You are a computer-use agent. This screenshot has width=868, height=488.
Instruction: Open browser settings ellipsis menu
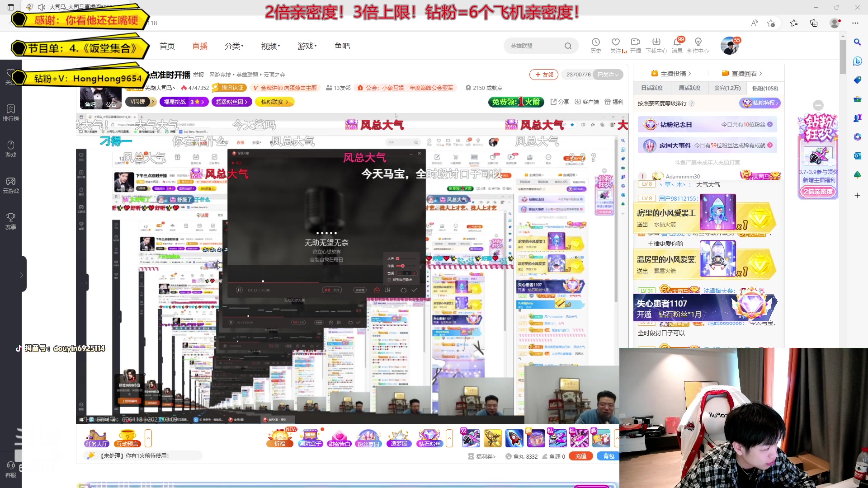pos(855,23)
